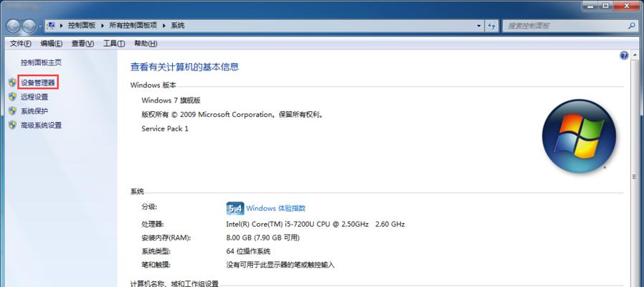This screenshot has height=287, width=644.
Task: Select the heading 查看有关计算机的基本信息
Action: point(184,67)
